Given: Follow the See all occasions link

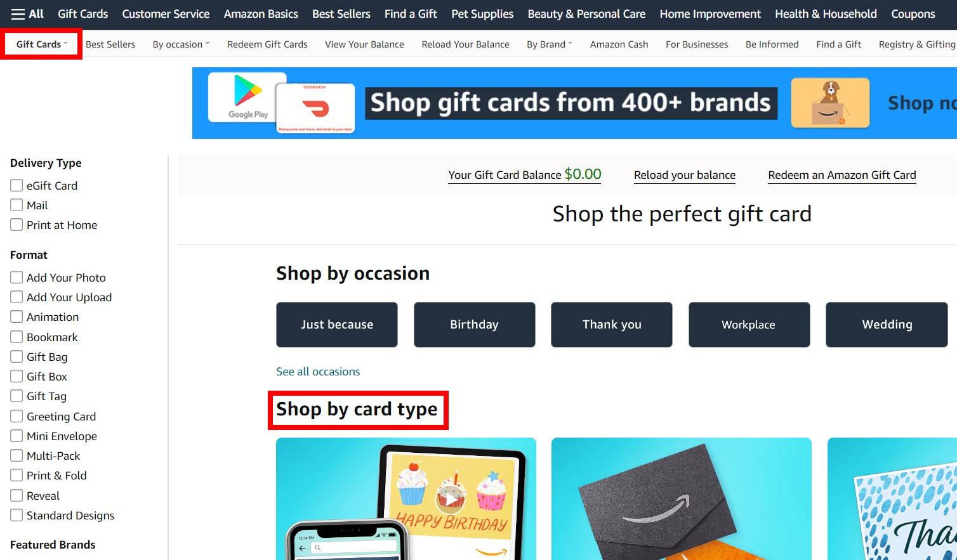Looking at the screenshot, I should [318, 372].
